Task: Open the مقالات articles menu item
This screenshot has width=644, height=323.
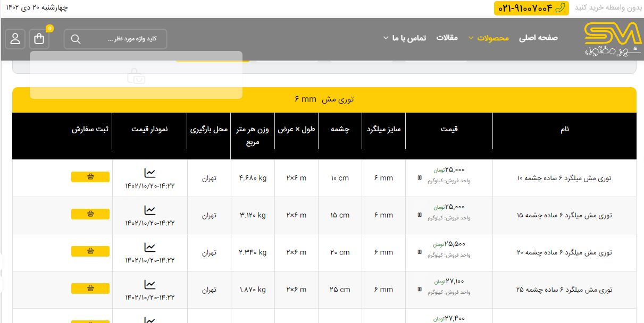Action: [x=447, y=38]
